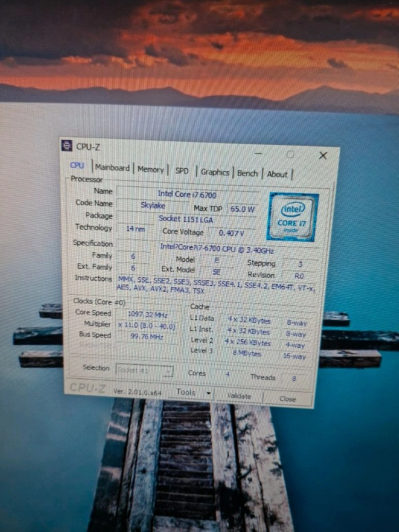Open the Mainboard tab
The image size is (399, 532).
pos(112,168)
